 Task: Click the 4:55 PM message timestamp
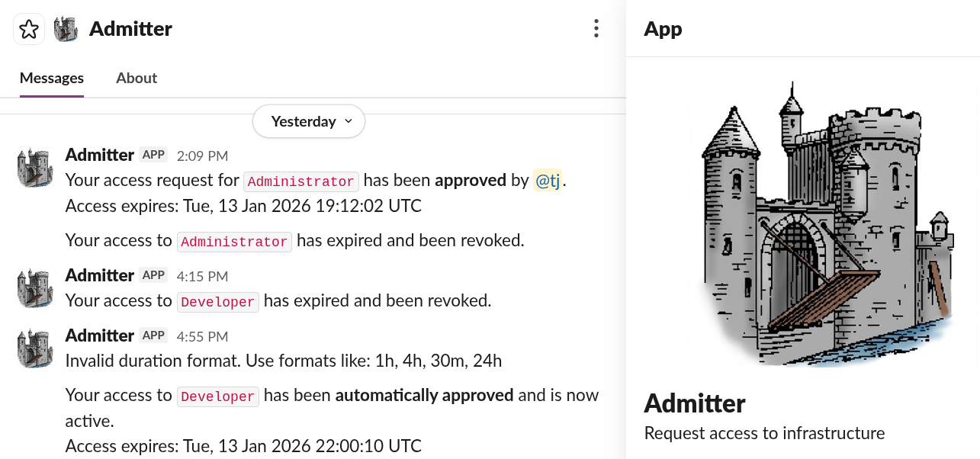(x=202, y=336)
